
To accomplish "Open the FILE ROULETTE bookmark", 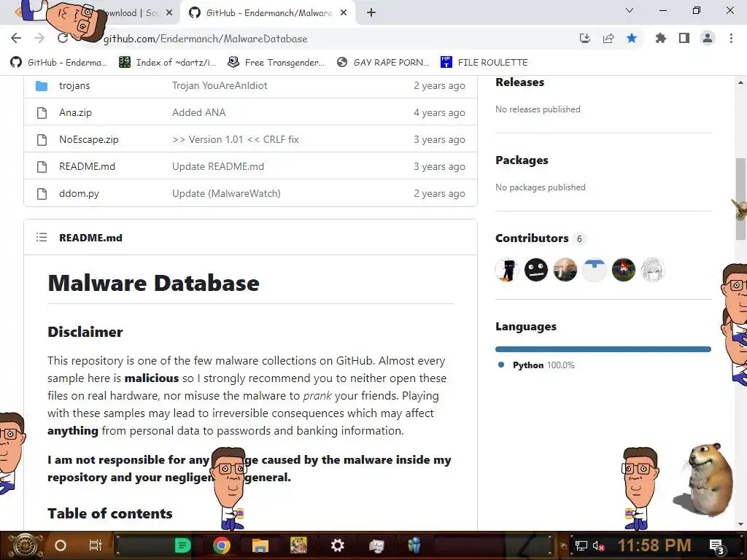I will (484, 63).
